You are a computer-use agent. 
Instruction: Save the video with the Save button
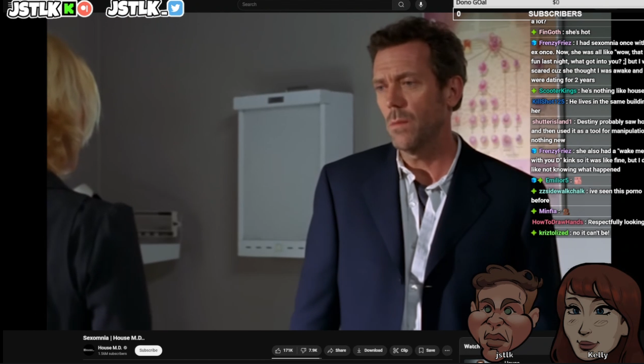tap(427, 350)
